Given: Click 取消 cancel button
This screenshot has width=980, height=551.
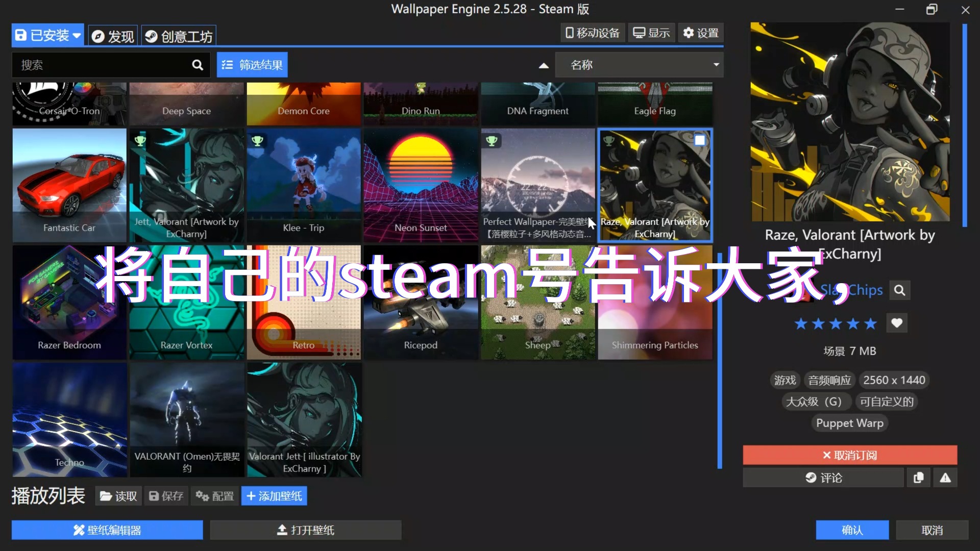Looking at the screenshot, I should coord(932,530).
